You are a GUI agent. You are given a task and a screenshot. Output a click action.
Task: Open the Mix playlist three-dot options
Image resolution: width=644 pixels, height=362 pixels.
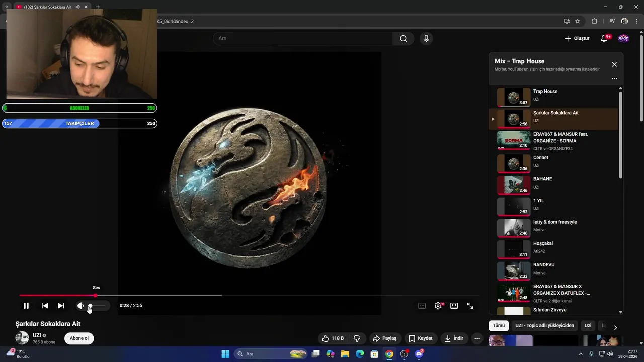(x=614, y=79)
